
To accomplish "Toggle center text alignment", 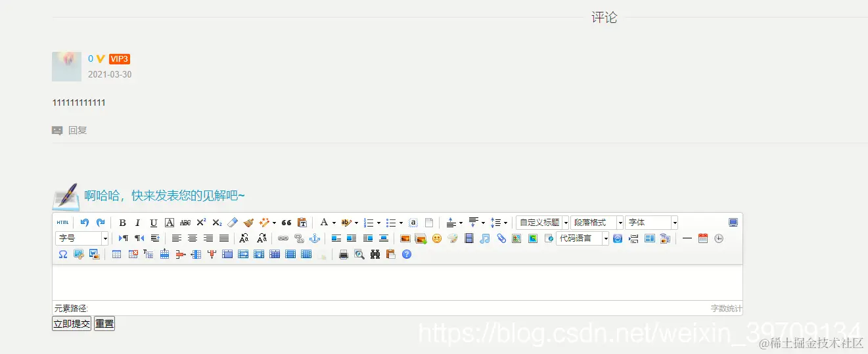I will [x=193, y=238].
